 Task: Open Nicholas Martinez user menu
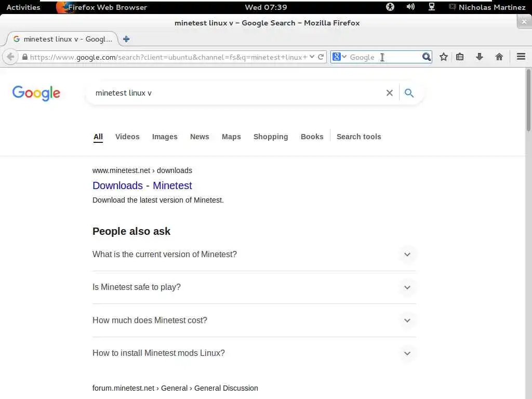point(487,7)
